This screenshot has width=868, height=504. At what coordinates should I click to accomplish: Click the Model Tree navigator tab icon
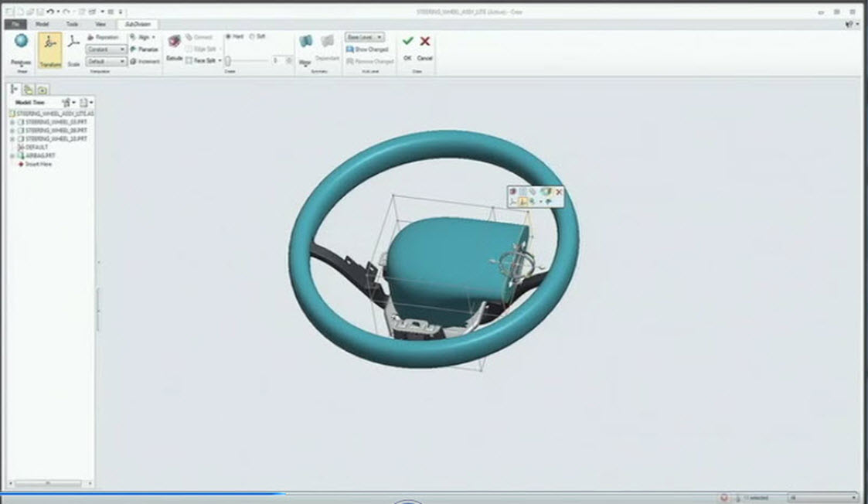[x=15, y=89]
